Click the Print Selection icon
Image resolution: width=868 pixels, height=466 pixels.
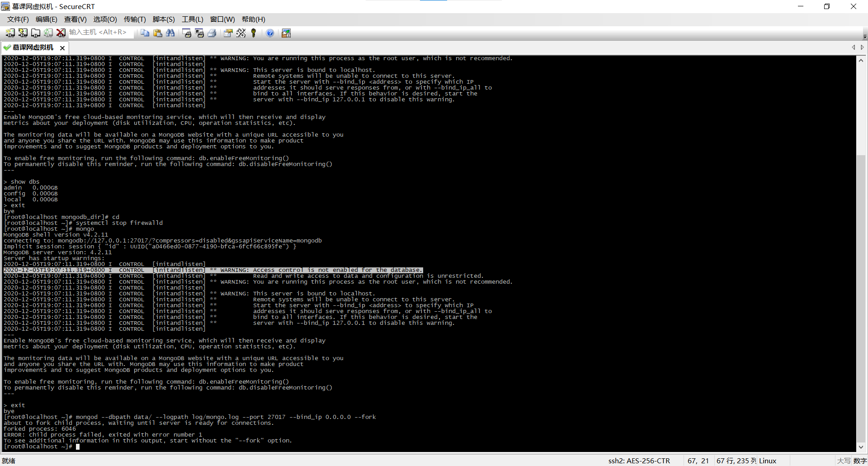click(199, 33)
